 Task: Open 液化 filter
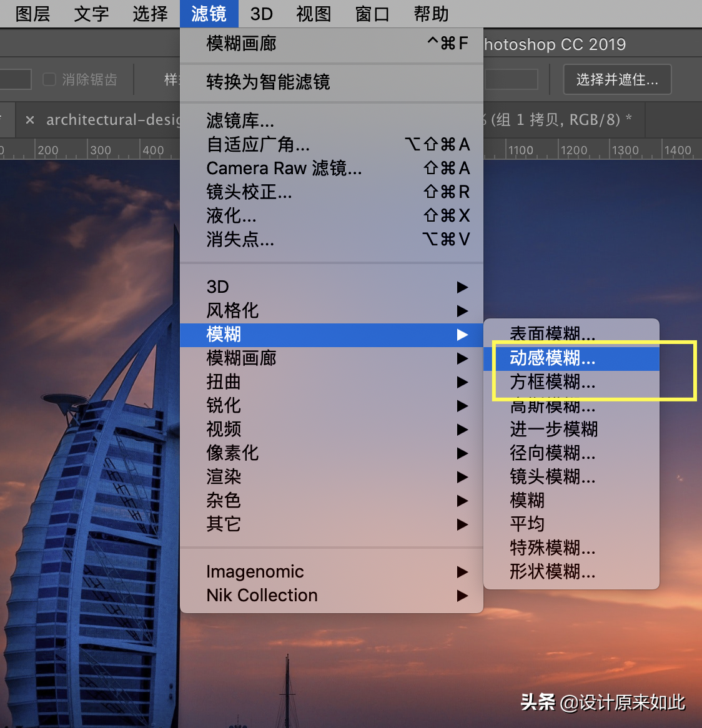tap(332, 215)
